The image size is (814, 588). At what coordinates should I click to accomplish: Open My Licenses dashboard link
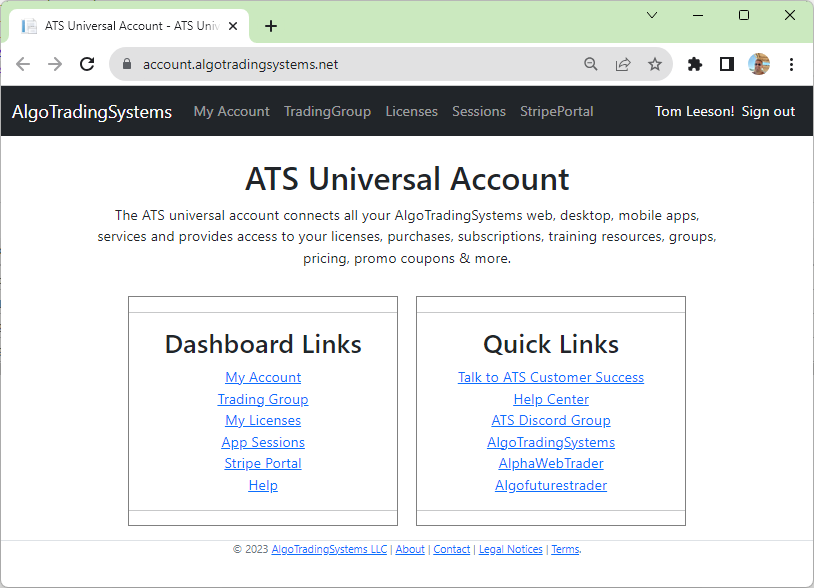click(x=263, y=420)
